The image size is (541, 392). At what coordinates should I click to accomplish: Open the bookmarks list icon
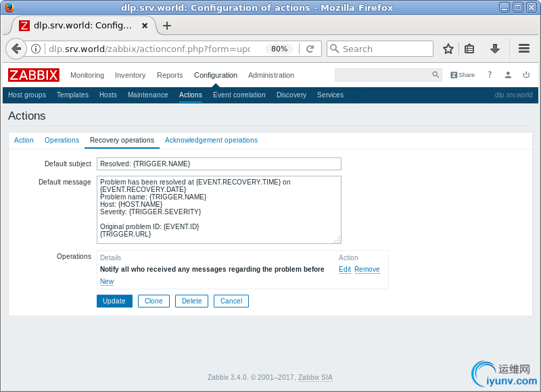[469, 49]
